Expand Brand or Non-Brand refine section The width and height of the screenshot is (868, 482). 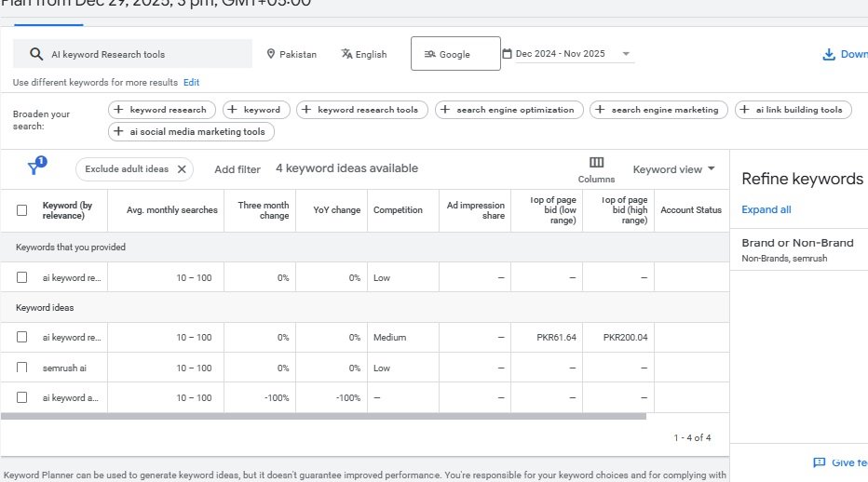coord(797,249)
